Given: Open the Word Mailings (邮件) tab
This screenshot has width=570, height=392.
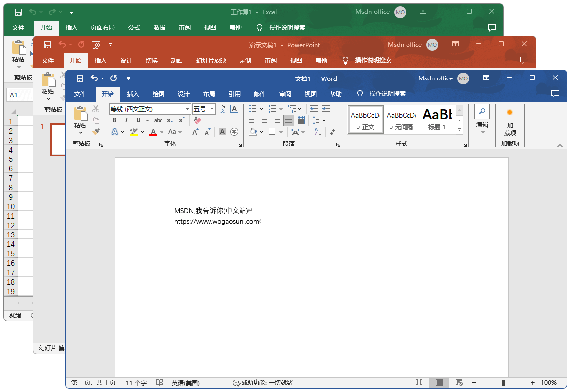Looking at the screenshot, I should [x=259, y=94].
